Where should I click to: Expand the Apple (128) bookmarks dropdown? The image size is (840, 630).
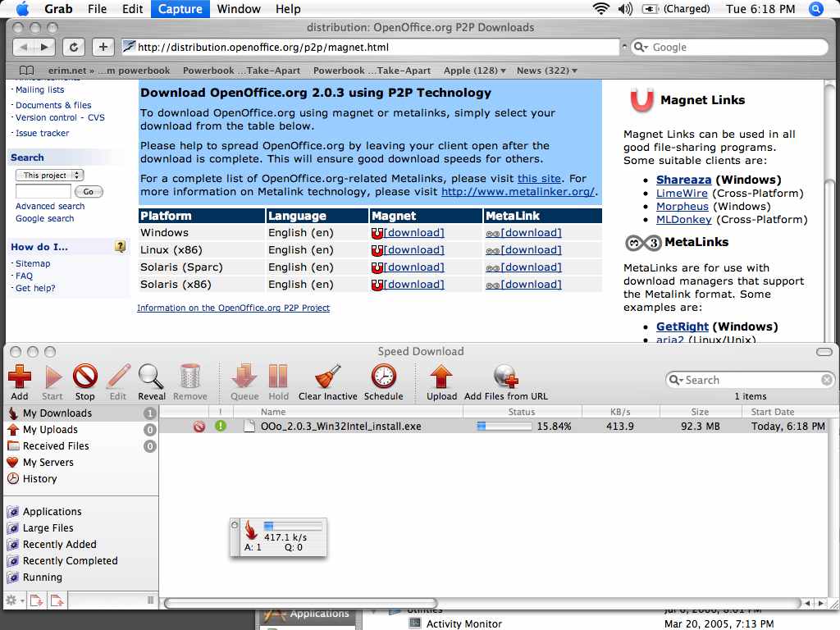(x=474, y=71)
